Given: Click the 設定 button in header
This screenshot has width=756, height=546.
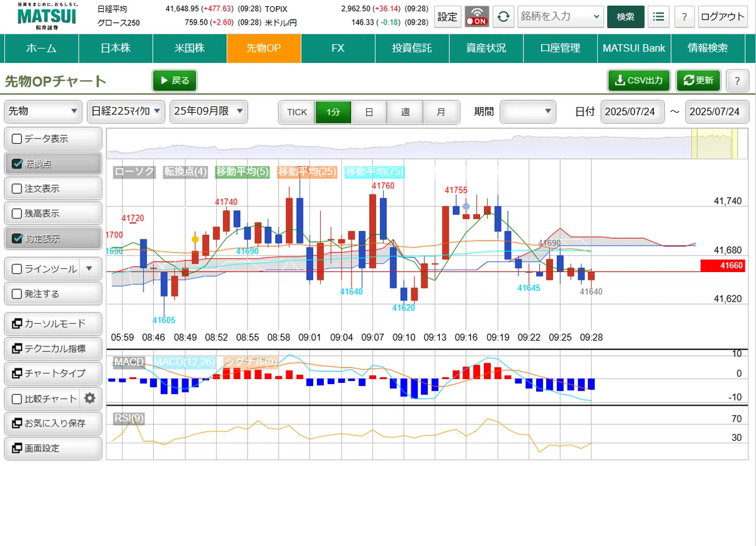Looking at the screenshot, I should (448, 17).
